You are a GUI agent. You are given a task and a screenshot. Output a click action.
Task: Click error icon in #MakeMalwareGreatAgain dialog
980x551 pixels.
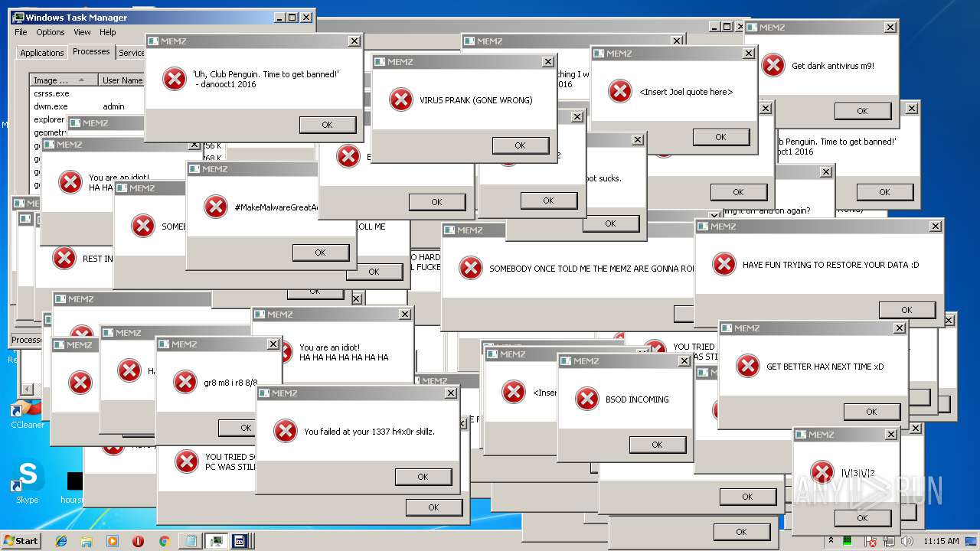click(216, 207)
